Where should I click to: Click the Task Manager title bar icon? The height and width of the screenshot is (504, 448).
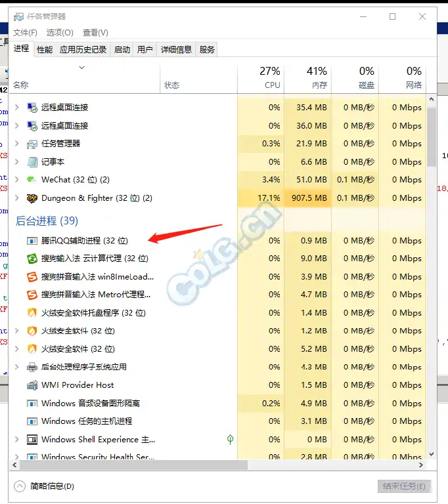tap(18, 16)
